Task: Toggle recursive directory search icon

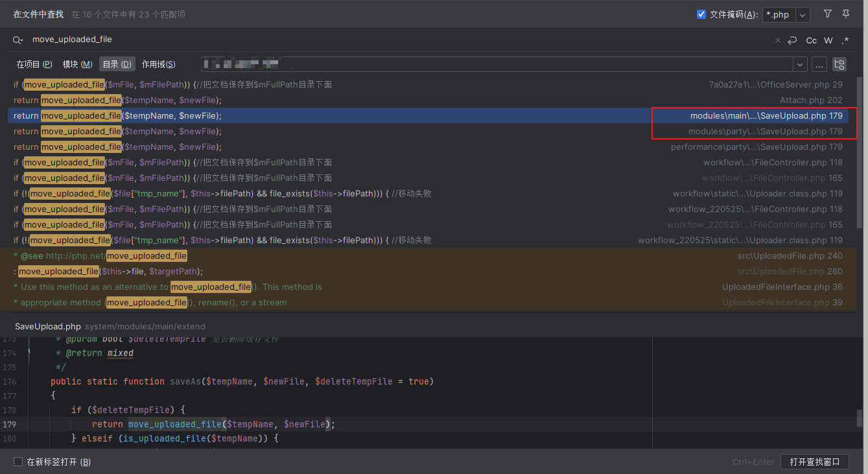Action: [839, 64]
